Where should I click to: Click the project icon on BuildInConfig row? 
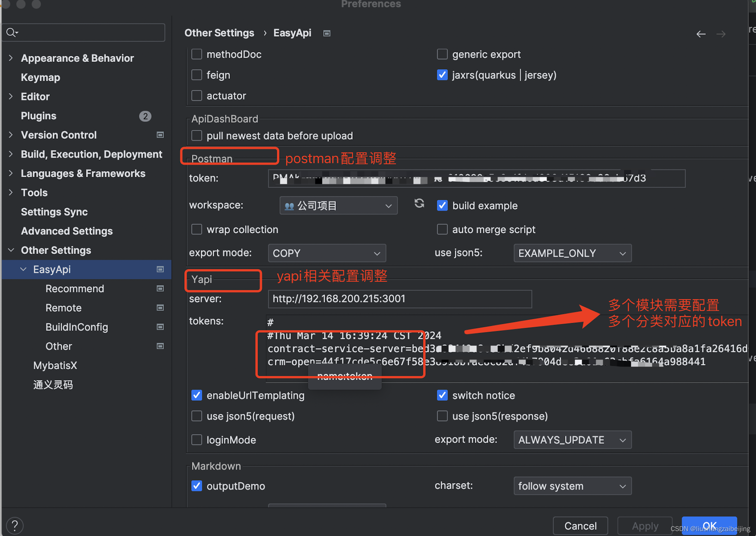160,327
